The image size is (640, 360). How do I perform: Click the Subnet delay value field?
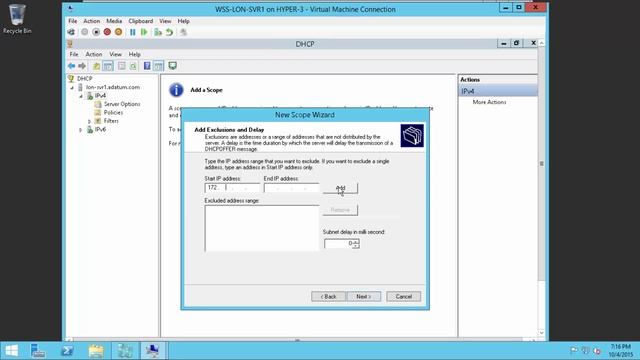click(x=338, y=244)
